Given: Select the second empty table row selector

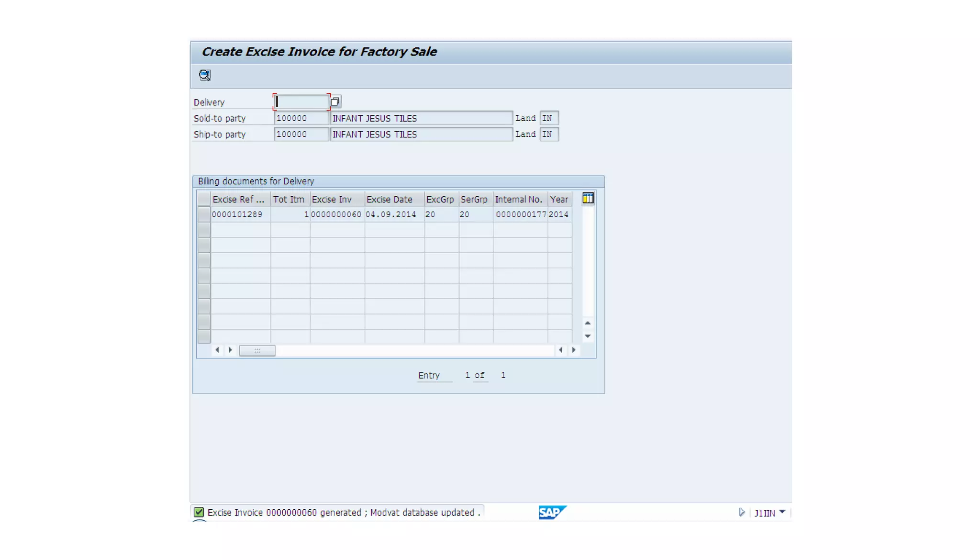Looking at the screenshot, I should click(x=204, y=230).
